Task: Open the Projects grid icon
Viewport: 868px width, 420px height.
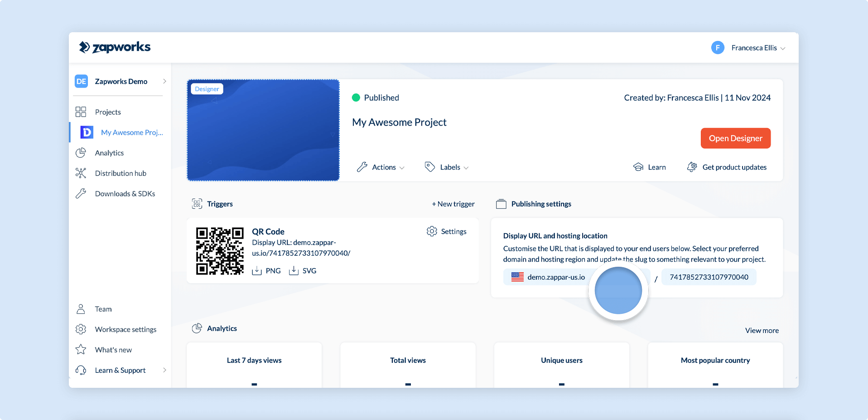Action: pyautogui.click(x=81, y=112)
